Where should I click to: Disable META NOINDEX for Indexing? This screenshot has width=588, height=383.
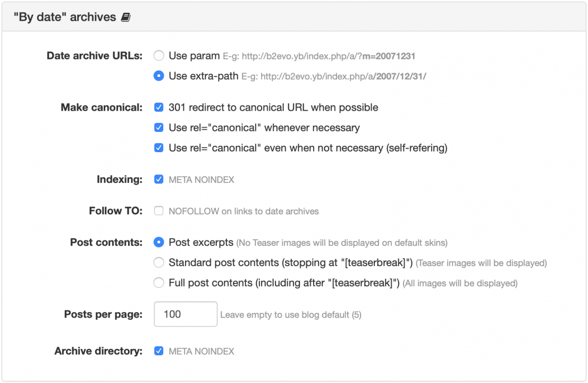click(x=158, y=179)
